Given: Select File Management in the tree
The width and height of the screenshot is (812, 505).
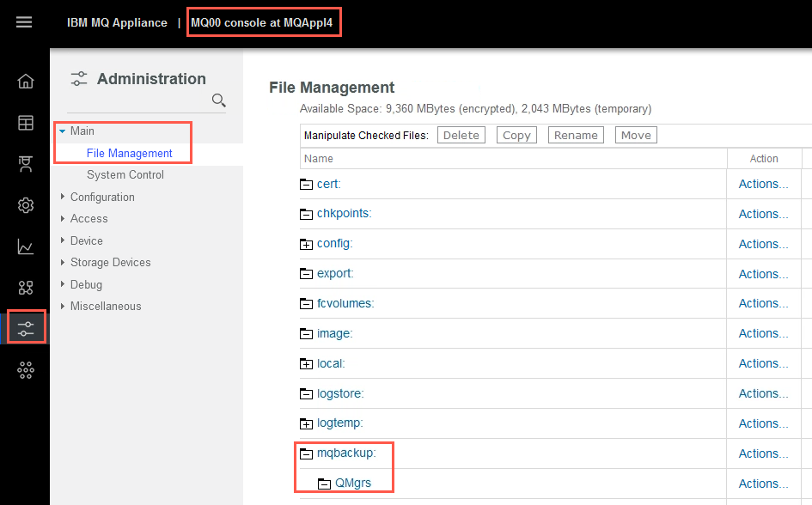Looking at the screenshot, I should coord(130,153).
